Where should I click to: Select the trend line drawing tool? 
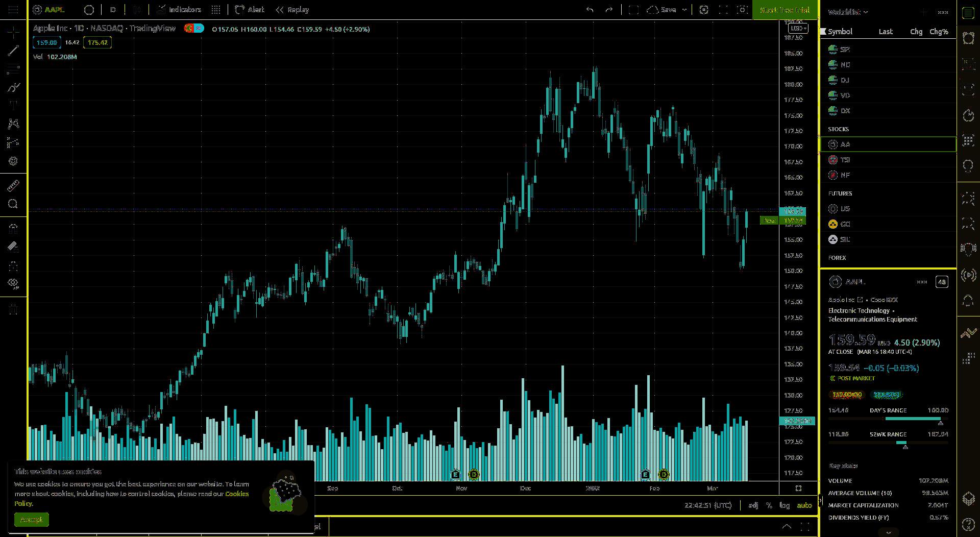pyautogui.click(x=13, y=51)
